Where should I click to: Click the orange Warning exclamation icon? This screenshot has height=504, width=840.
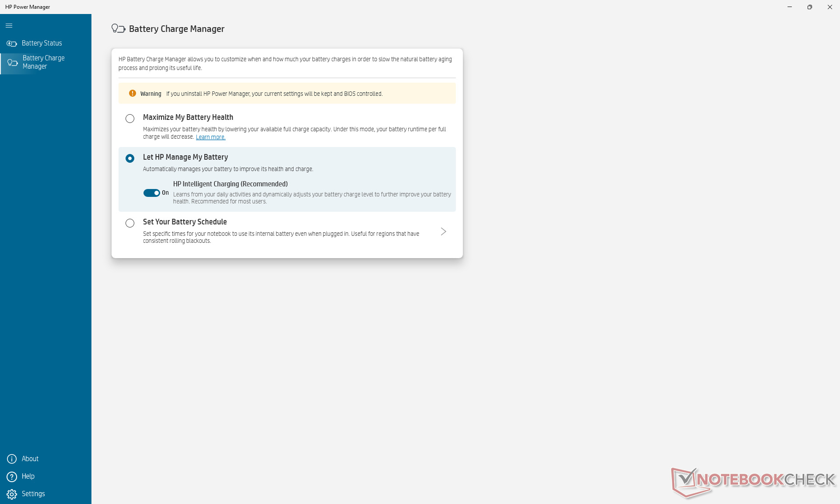133,94
